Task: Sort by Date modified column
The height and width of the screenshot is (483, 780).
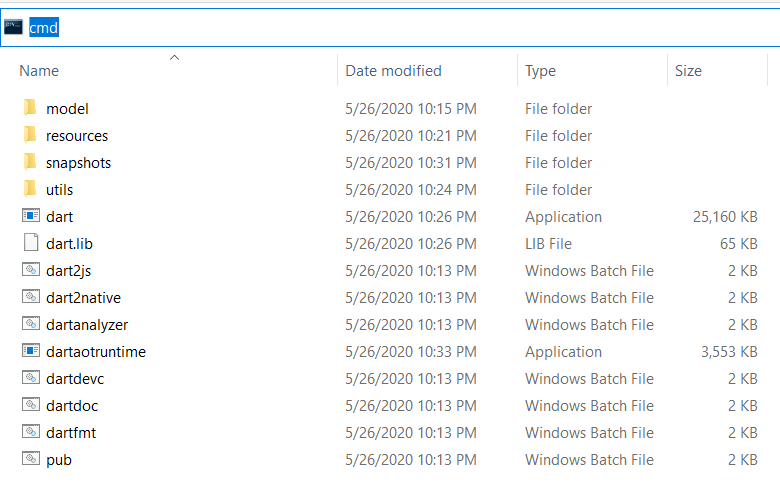Action: pyautogui.click(x=393, y=71)
